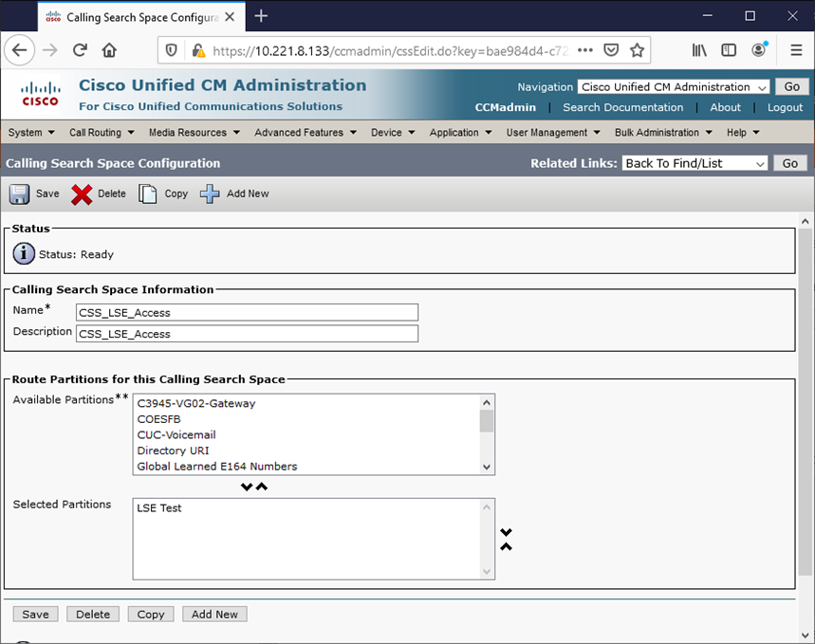
Task: Expand the Device menu
Action: (393, 133)
